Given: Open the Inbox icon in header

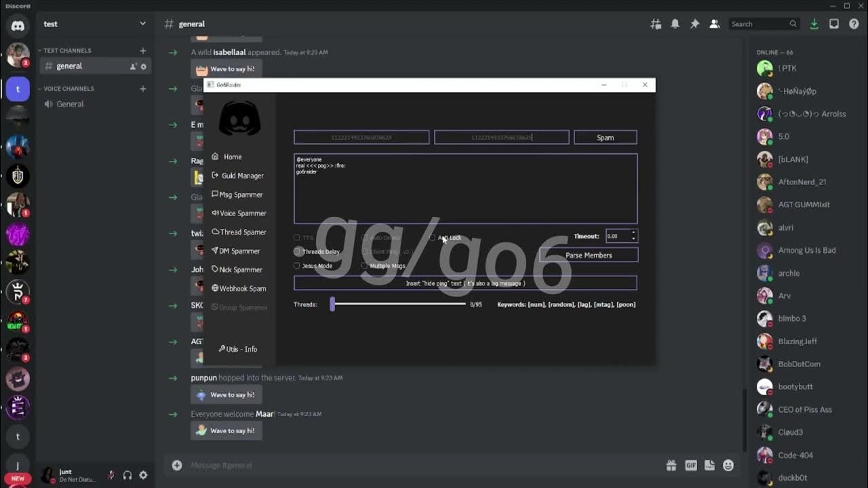Looking at the screenshot, I should 834,24.
